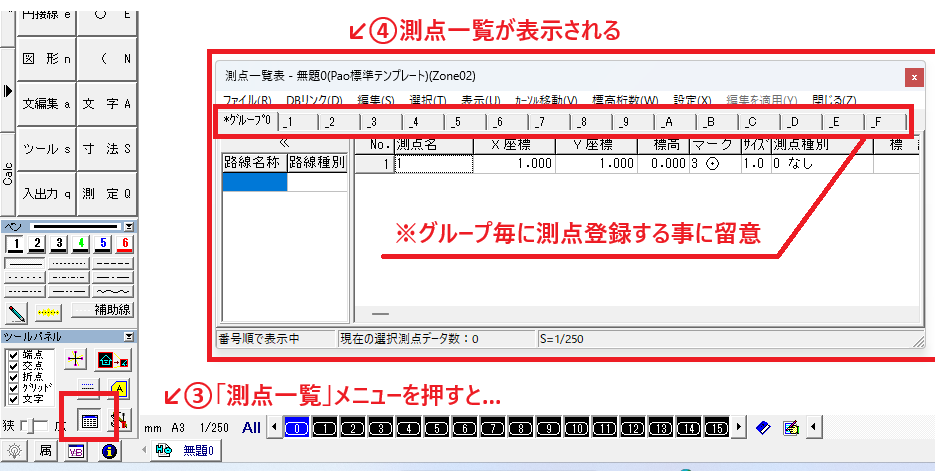This screenshot has height=471, width=935.
Task: Select layer 15 button in layer bar
Action: coord(716,427)
